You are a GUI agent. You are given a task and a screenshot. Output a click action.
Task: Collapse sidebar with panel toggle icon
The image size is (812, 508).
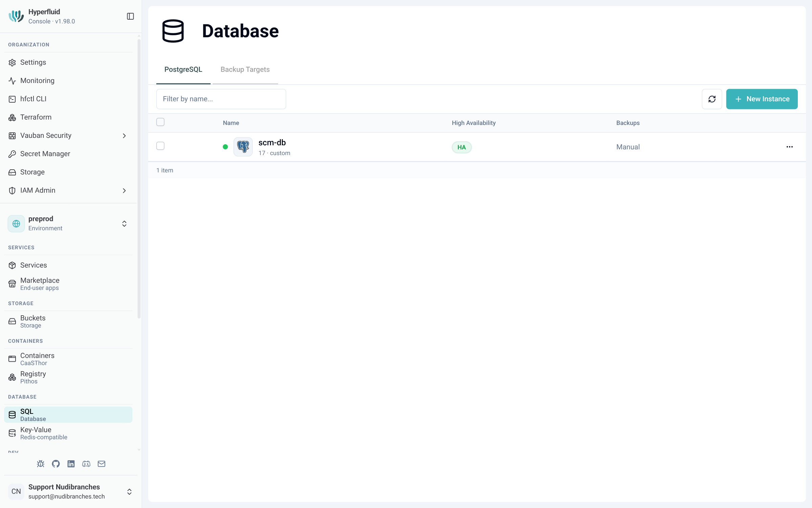130,16
